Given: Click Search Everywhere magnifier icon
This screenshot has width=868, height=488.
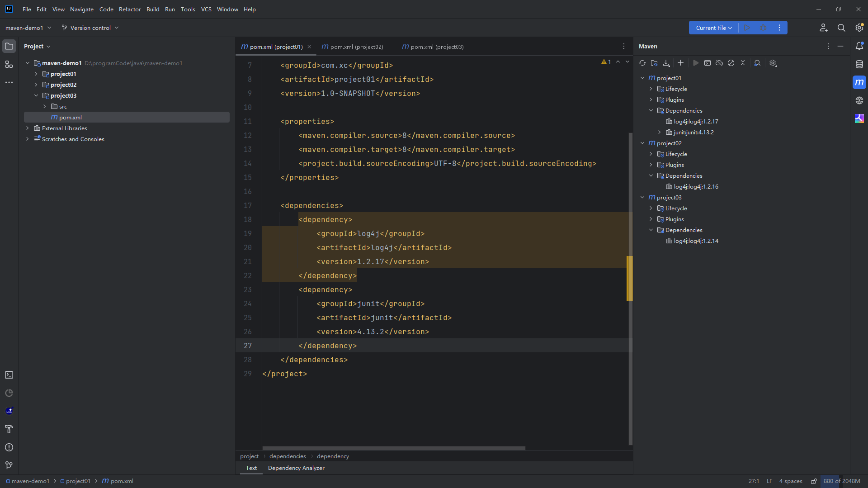Looking at the screenshot, I should pyautogui.click(x=841, y=28).
